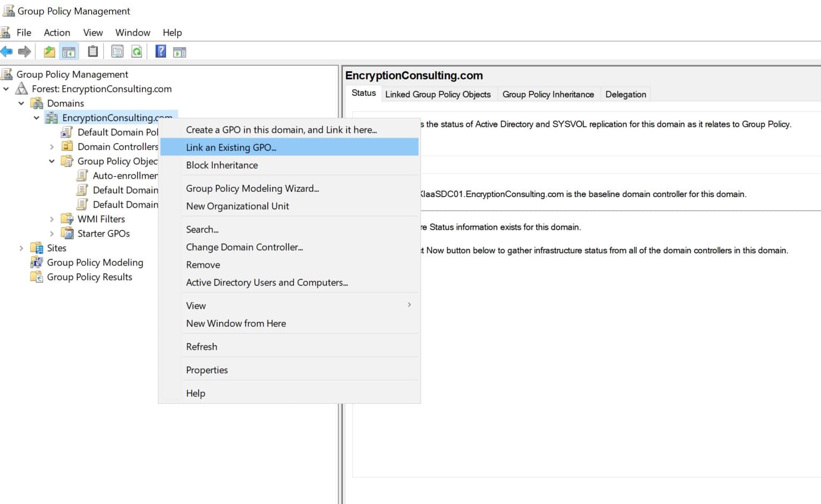This screenshot has height=504, width=821.
Task: Open Help via blue question mark icon
Action: [160, 51]
